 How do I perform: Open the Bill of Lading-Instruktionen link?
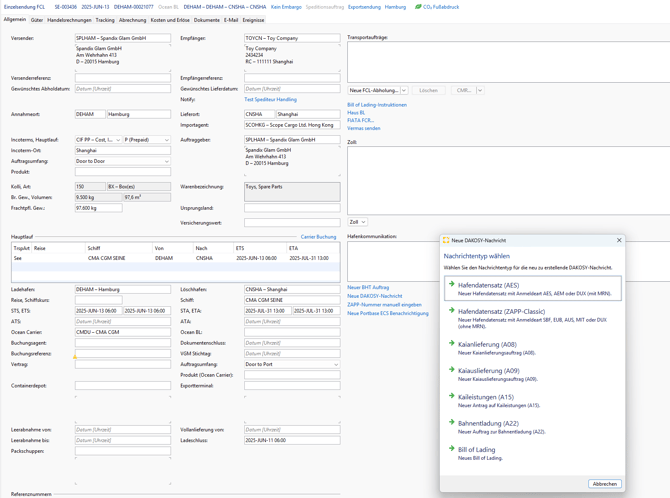(x=377, y=105)
